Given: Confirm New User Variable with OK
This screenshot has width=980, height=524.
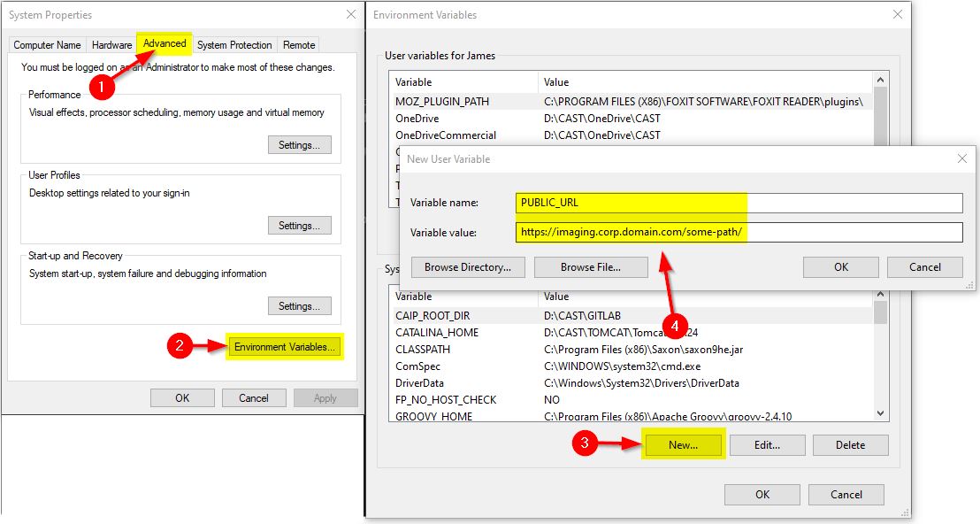Looking at the screenshot, I should tap(840, 267).
